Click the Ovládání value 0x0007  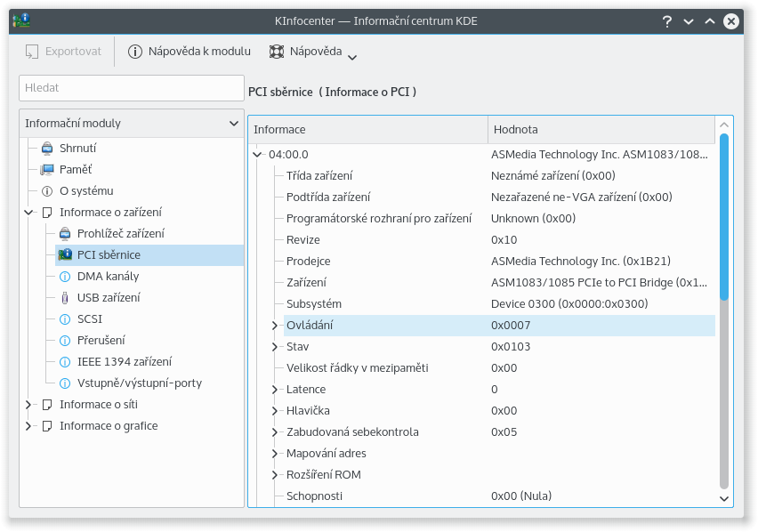pyautogui.click(x=511, y=326)
